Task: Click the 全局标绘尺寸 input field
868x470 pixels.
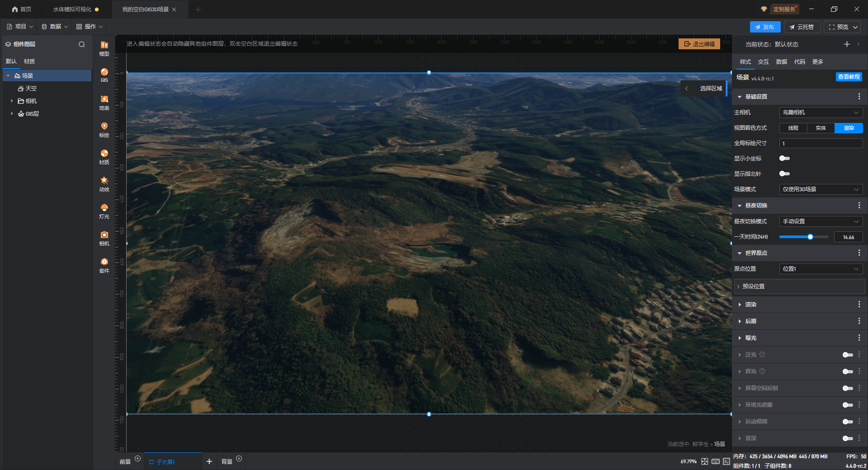Action: 821,144
